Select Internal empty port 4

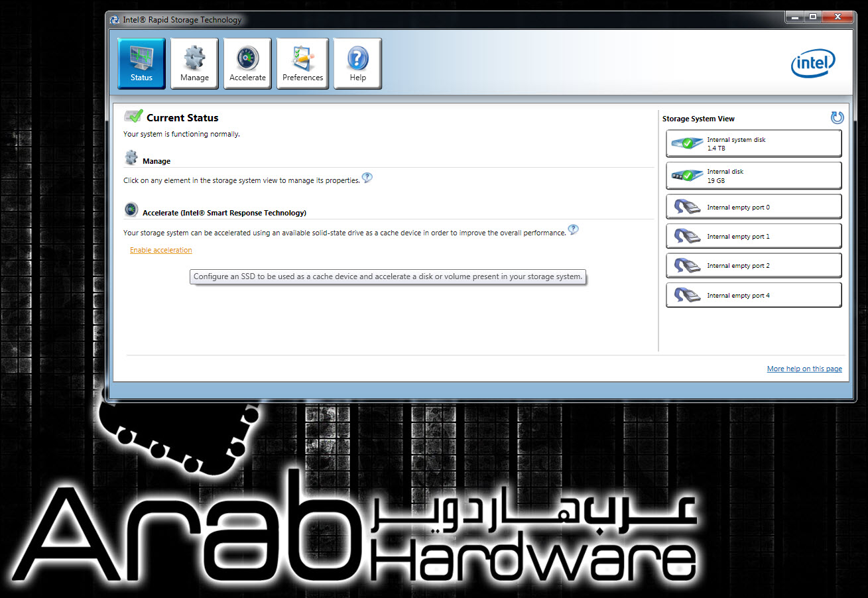(754, 295)
